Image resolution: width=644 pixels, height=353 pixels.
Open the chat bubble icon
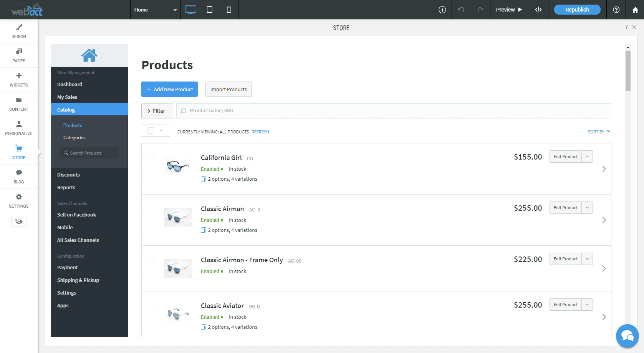[x=627, y=336]
